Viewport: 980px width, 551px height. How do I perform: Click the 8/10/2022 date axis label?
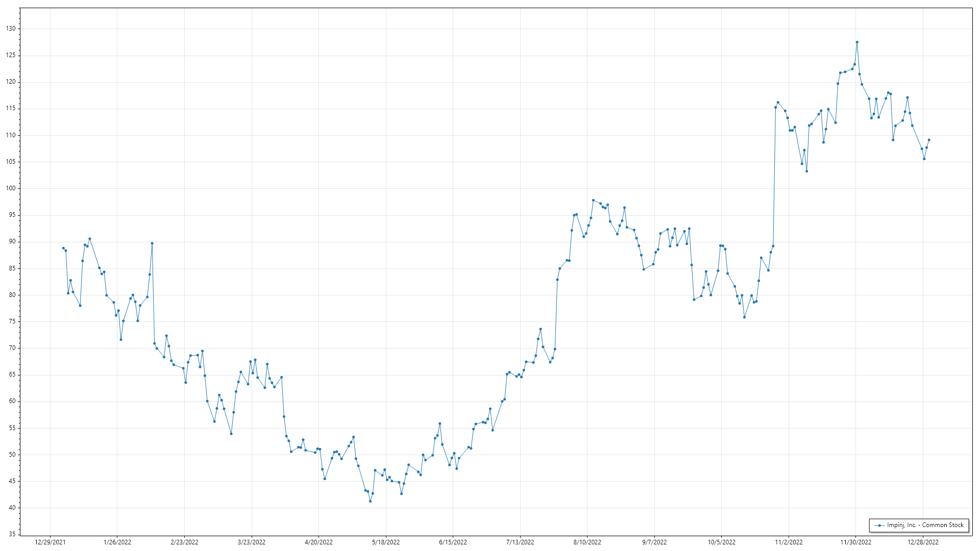click(x=587, y=542)
